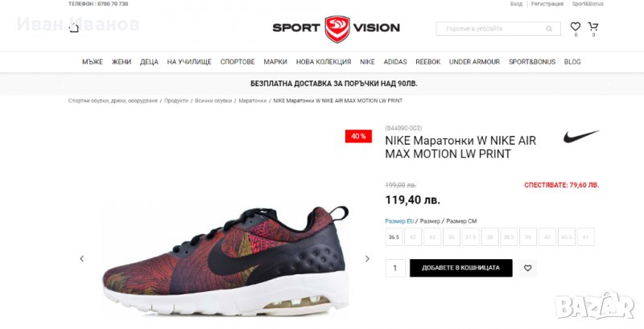Open the wishlist heart icon in header
This screenshot has width=644, height=329.
click(x=576, y=27)
